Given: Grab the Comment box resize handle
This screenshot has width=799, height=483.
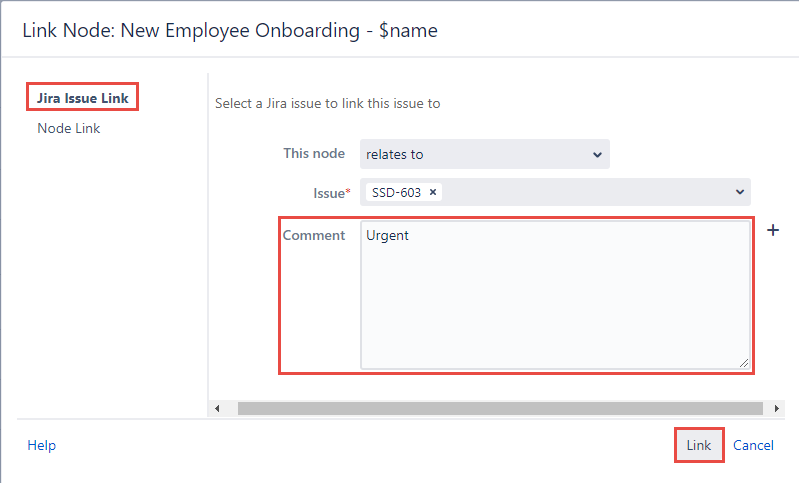Looking at the screenshot, I should (x=744, y=363).
